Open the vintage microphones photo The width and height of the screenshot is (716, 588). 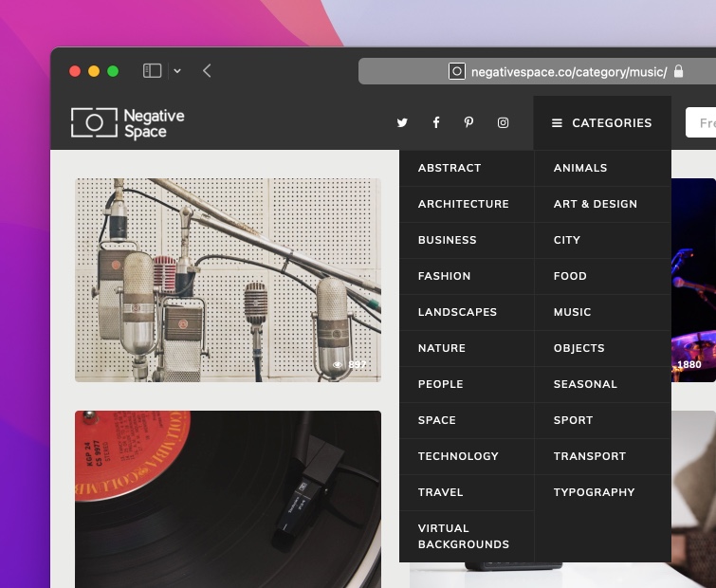pos(228,281)
